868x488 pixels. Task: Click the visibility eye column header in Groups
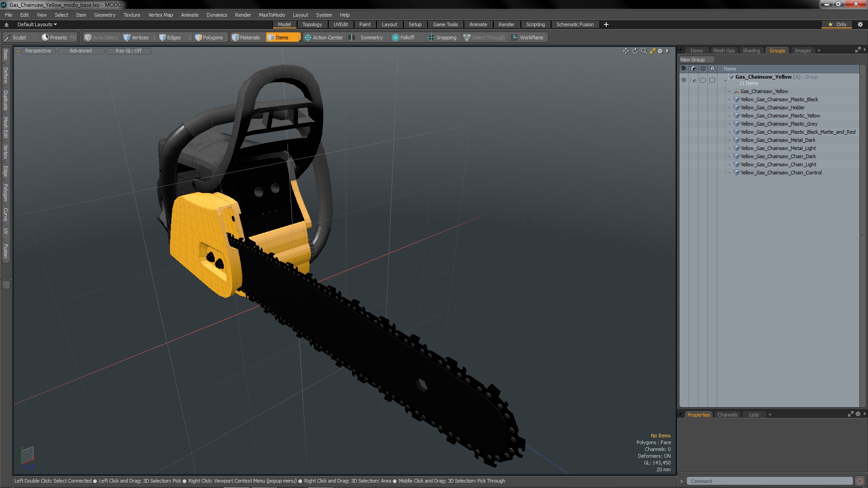point(684,69)
